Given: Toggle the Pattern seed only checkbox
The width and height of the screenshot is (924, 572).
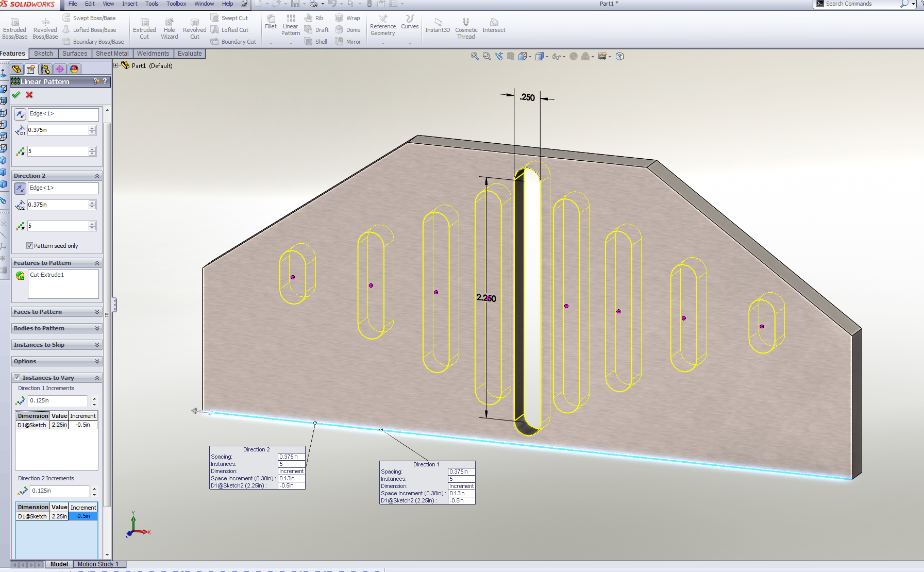Looking at the screenshot, I should point(30,246).
